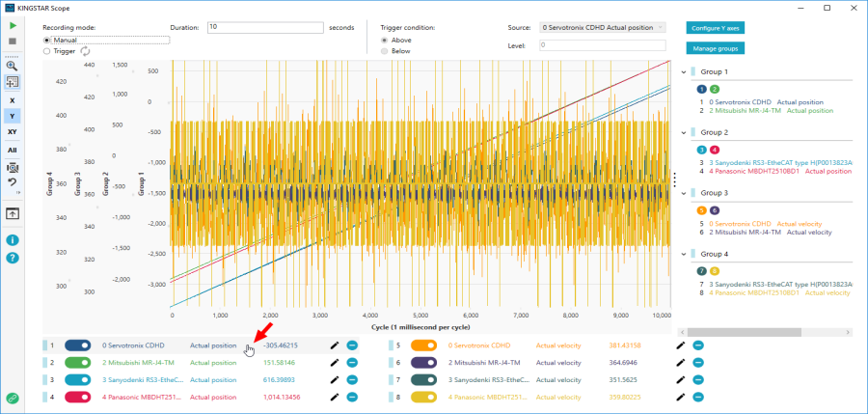Click the magnifier zoom tool icon
The width and height of the screenshot is (868, 414).
(x=12, y=66)
